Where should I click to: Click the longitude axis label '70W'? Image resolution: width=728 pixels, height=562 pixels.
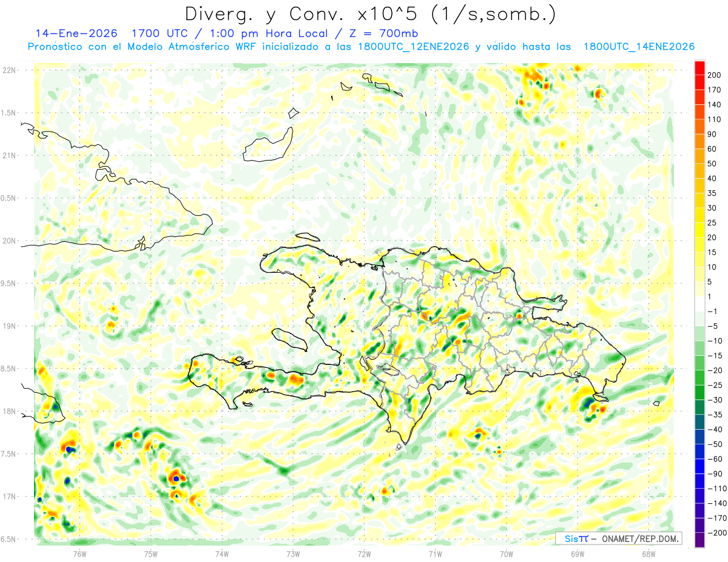pyautogui.click(x=506, y=554)
